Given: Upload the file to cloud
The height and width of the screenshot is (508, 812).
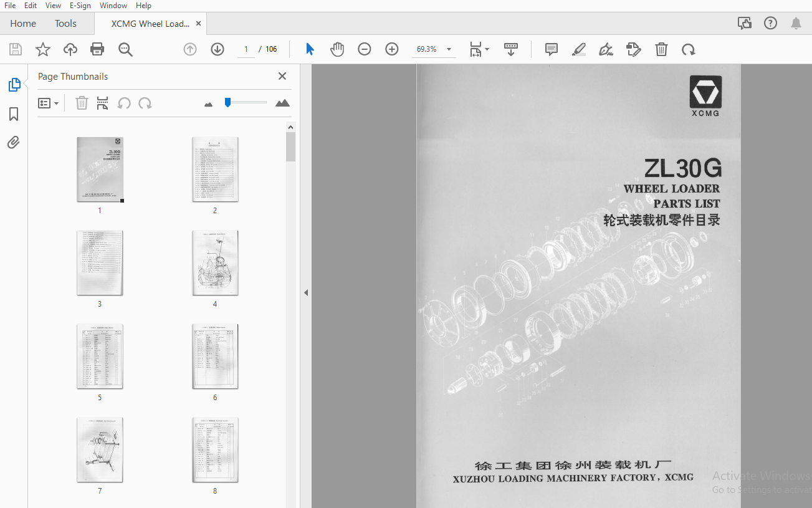Looking at the screenshot, I should [x=70, y=49].
